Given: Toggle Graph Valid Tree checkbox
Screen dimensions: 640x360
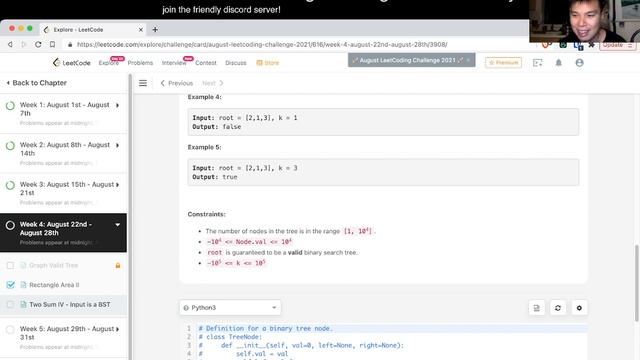Looking at the screenshot, I should click(10, 265).
